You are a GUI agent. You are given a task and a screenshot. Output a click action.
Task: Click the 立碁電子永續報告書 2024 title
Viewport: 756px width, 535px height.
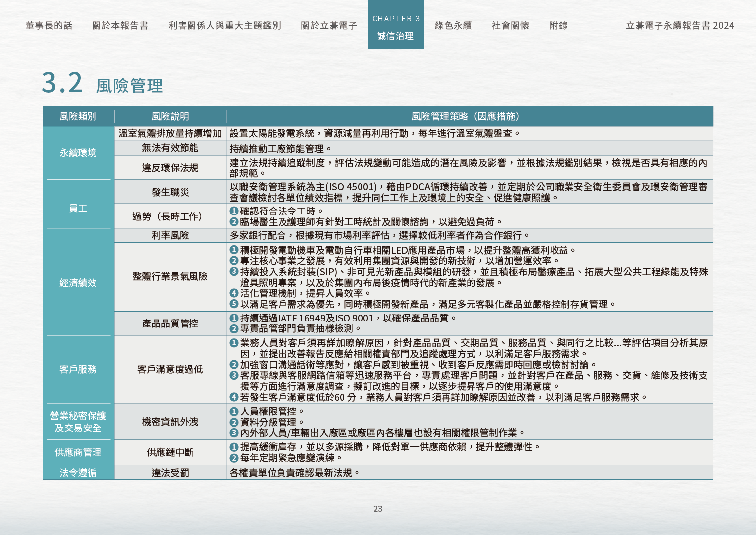click(x=680, y=25)
